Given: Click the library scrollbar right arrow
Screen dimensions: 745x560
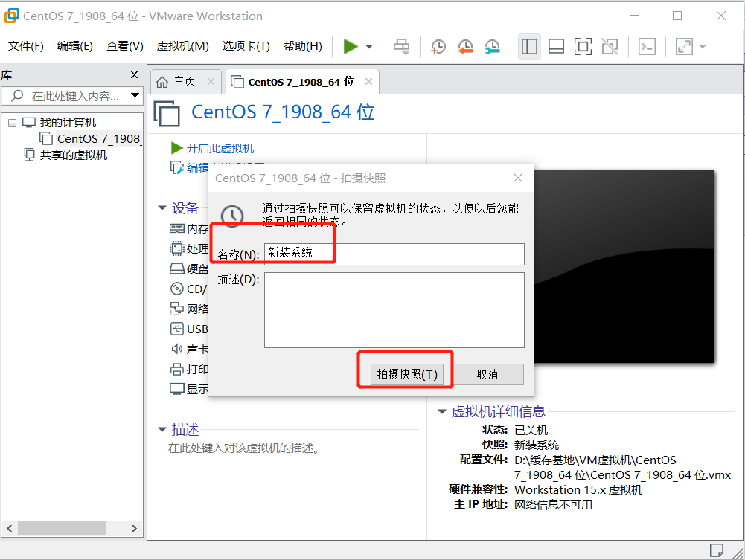Looking at the screenshot, I should click(134, 528).
